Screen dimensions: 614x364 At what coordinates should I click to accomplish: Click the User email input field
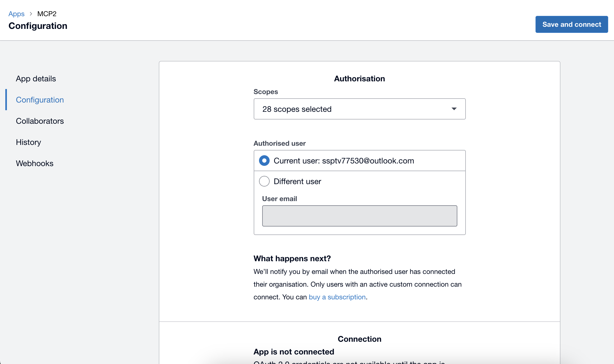coord(359,216)
